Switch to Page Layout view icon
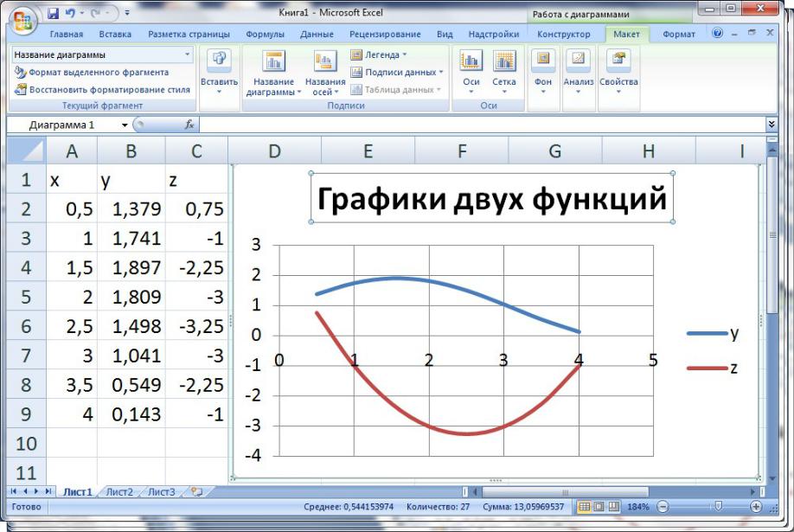 click(599, 507)
